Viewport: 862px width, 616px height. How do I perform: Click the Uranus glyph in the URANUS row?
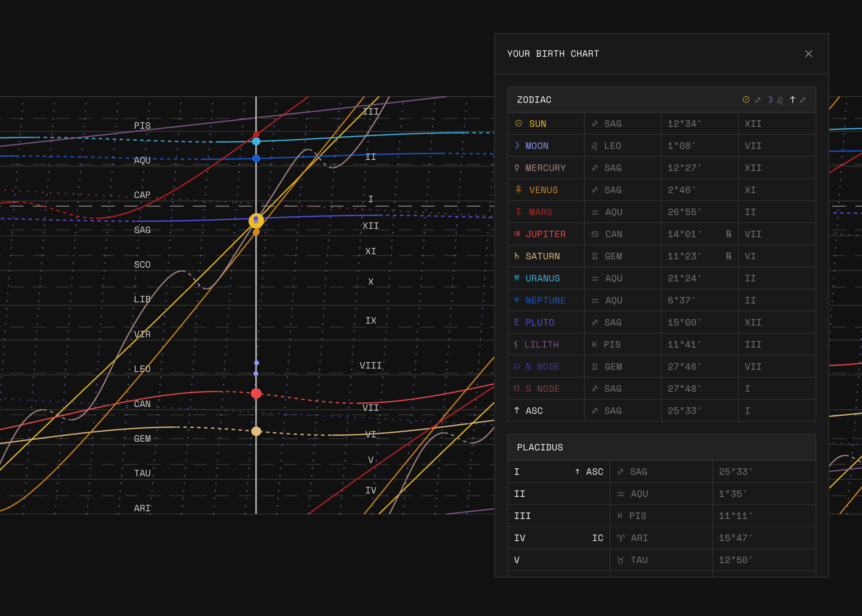pyautogui.click(x=517, y=278)
